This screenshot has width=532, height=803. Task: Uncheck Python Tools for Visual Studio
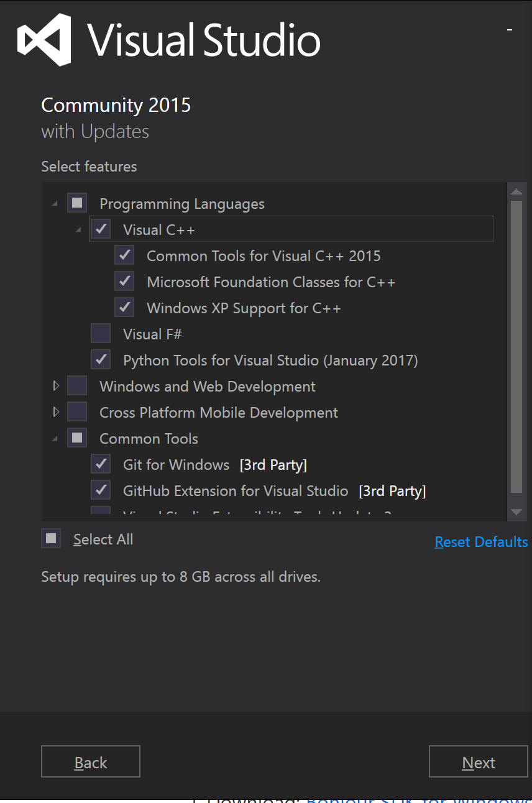tap(101, 360)
